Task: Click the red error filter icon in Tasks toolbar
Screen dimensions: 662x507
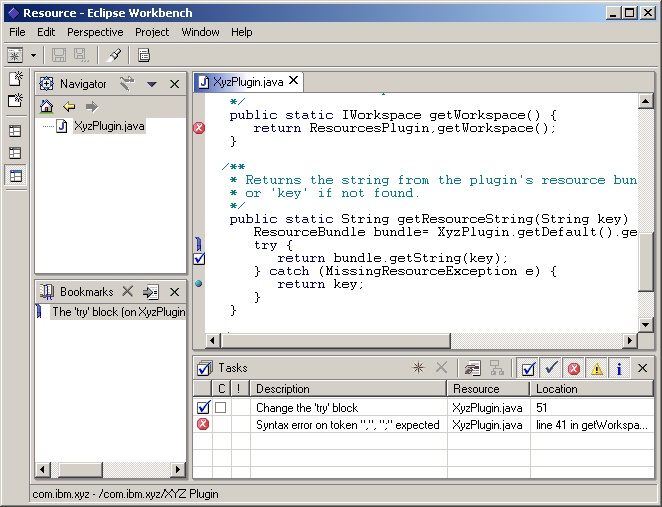Action: [x=574, y=368]
